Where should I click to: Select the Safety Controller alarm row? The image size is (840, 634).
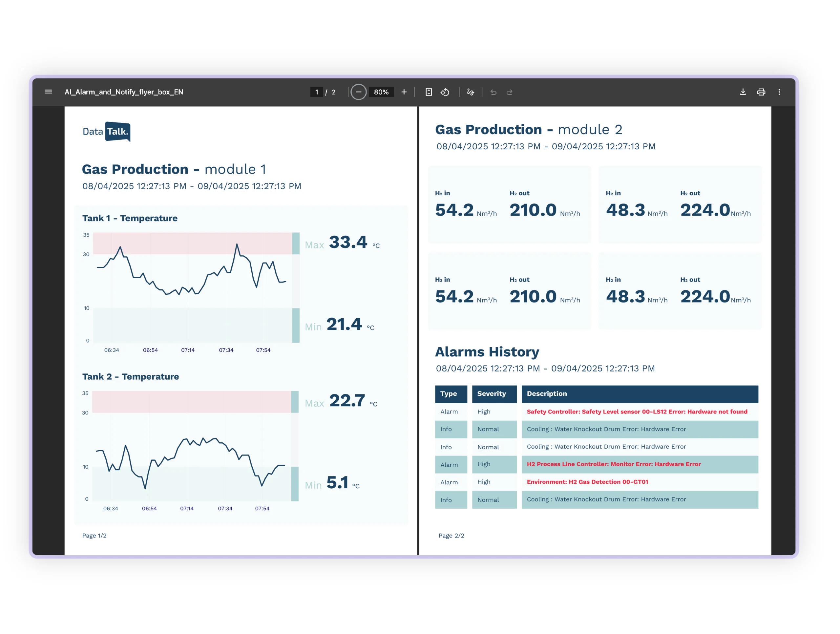point(597,412)
